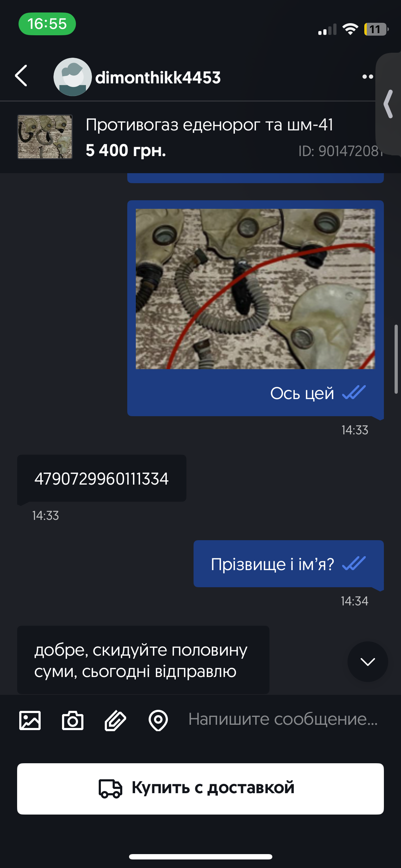The width and height of the screenshot is (401, 868).
Task: Open the camera icon to take photo
Action: pyautogui.click(x=73, y=720)
